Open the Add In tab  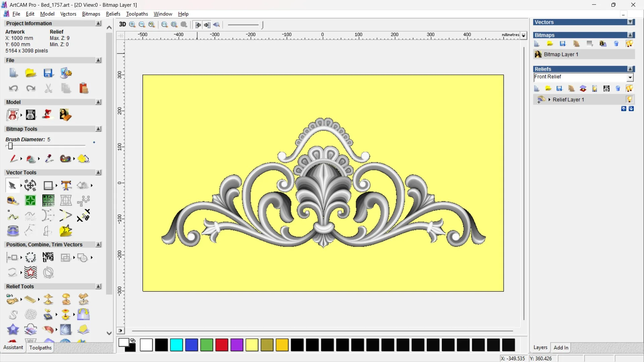pos(561,348)
